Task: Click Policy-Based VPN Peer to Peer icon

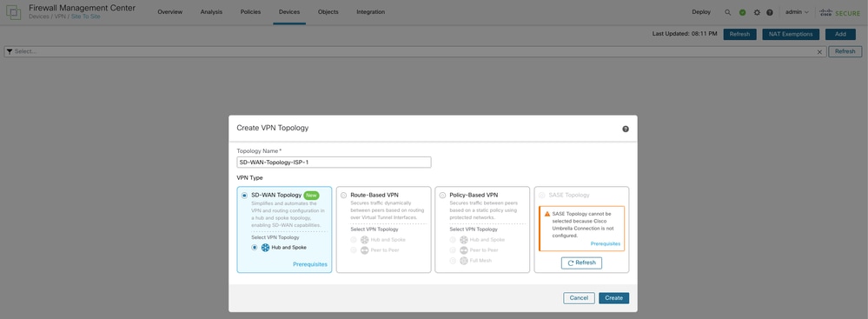Action: (x=463, y=250)
